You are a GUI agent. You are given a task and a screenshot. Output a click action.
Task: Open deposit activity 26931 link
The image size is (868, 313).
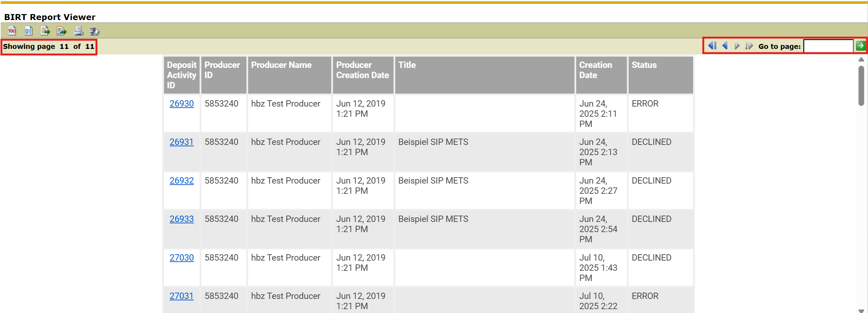point(182,142)
